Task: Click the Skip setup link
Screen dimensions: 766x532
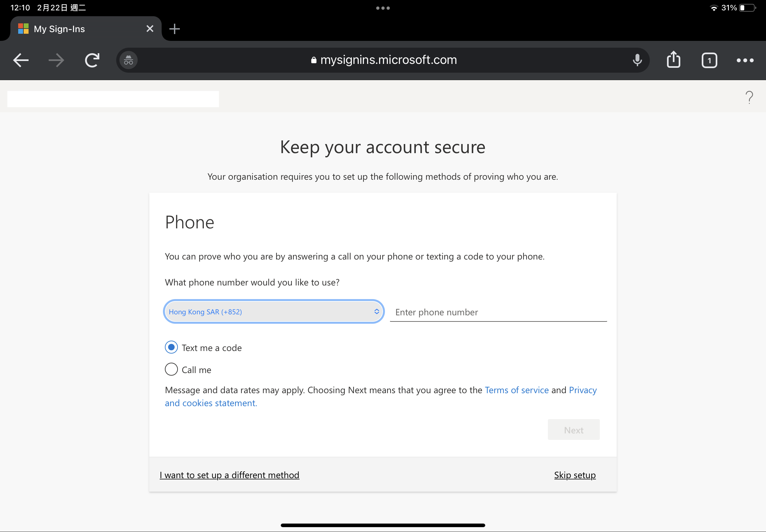Action: [574, 475]
